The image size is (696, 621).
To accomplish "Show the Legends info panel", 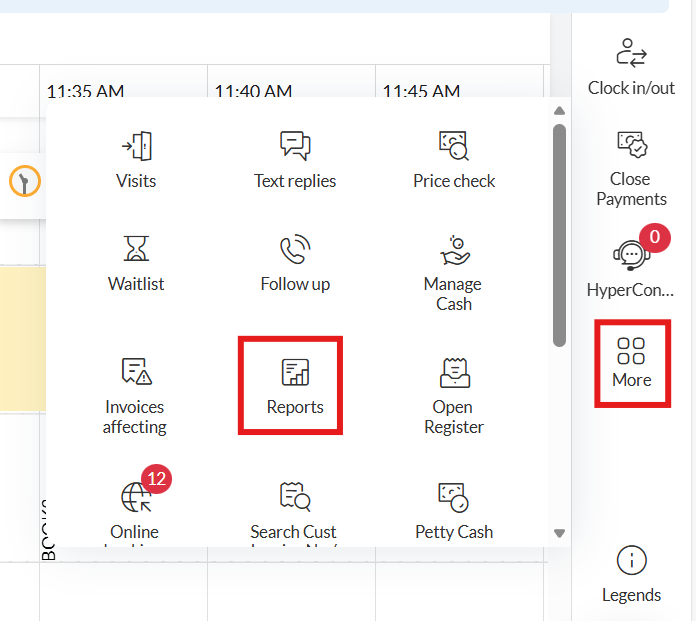I will pyautogui.click(x=631, y=575).
